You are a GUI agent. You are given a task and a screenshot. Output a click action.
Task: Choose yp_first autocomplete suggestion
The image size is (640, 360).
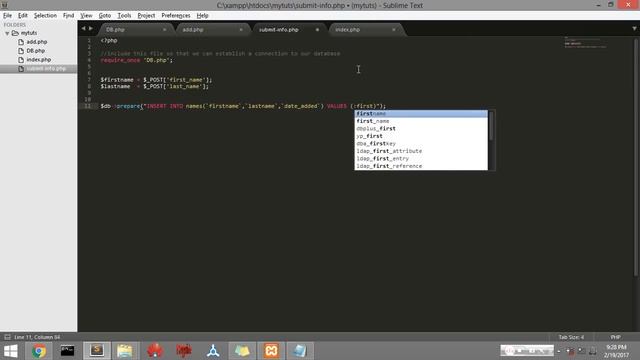[x=421, y=136]
